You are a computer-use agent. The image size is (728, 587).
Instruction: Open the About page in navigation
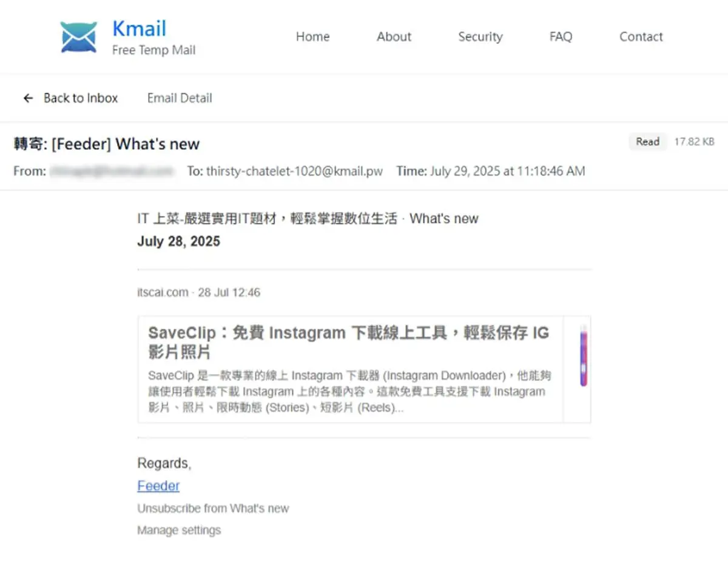coord(394,36)
